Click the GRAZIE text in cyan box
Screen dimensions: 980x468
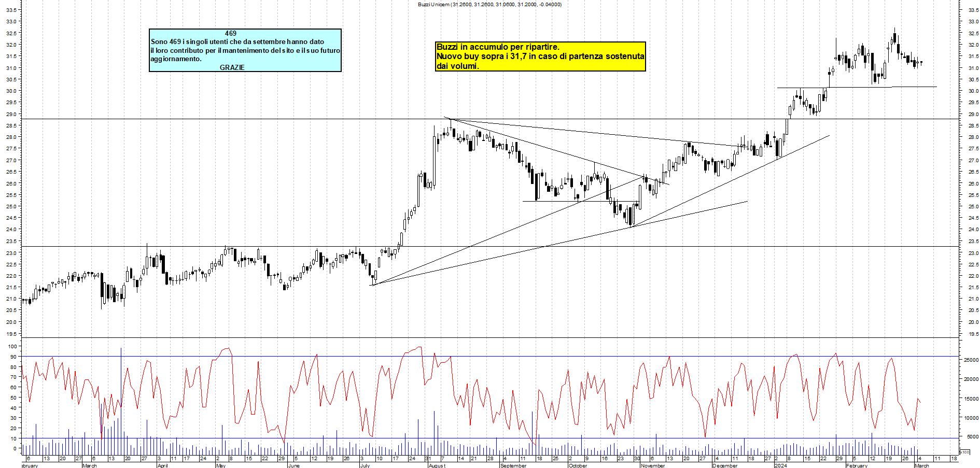(x=232, y=67)
